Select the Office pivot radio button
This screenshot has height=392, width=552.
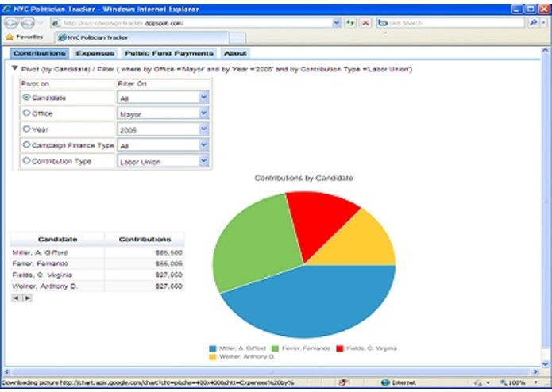[x=26, y=113]
